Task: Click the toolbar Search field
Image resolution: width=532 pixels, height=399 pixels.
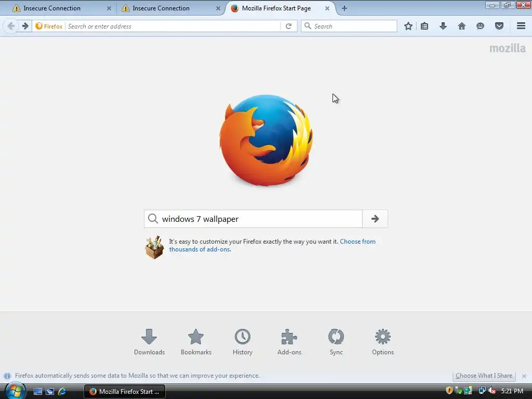Action: tap(349, 26)
